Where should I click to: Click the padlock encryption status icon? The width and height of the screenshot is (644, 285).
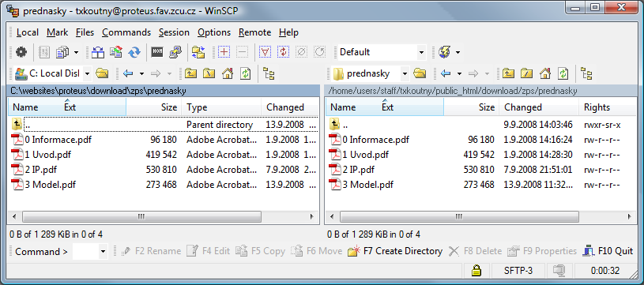pyautogui.click(x=476, y=271)
